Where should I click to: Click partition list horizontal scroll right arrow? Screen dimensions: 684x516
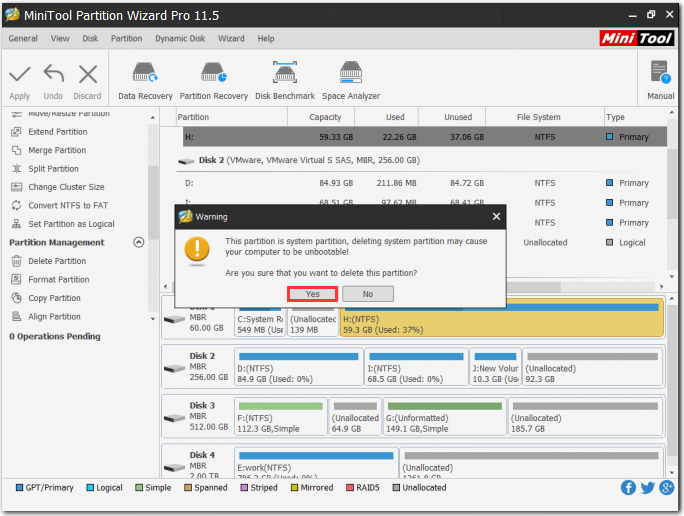(661, 287)
